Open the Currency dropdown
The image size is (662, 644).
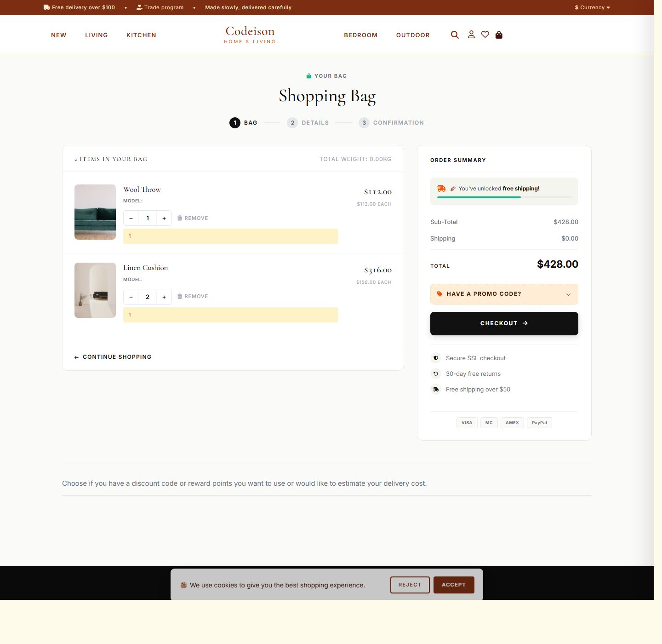pyautogui.click(x=592, y=7)
